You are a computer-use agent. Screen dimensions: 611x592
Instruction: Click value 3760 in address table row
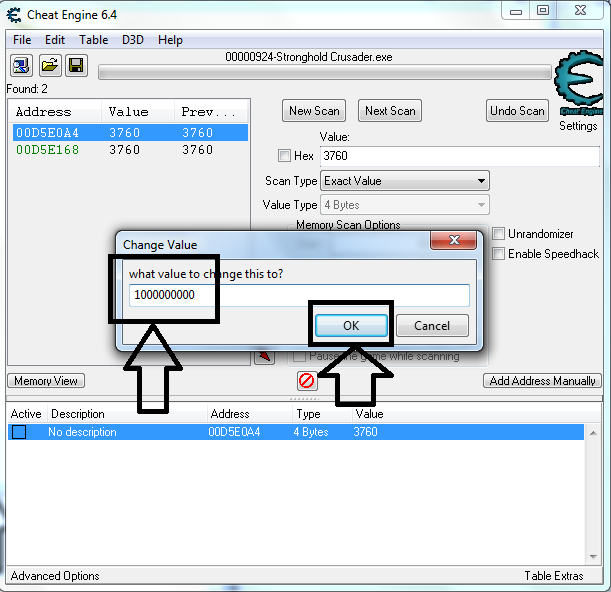(366, 432)
